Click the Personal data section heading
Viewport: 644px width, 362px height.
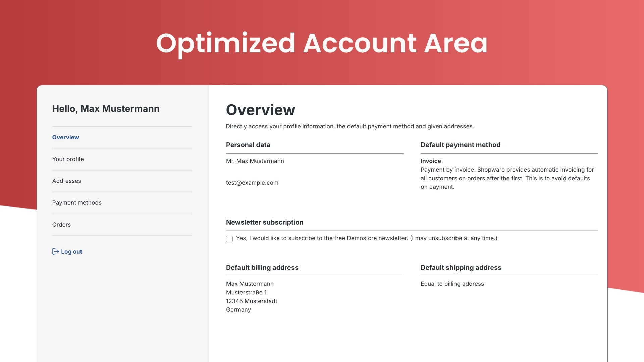pyautogui.click(x=248, y=145)
